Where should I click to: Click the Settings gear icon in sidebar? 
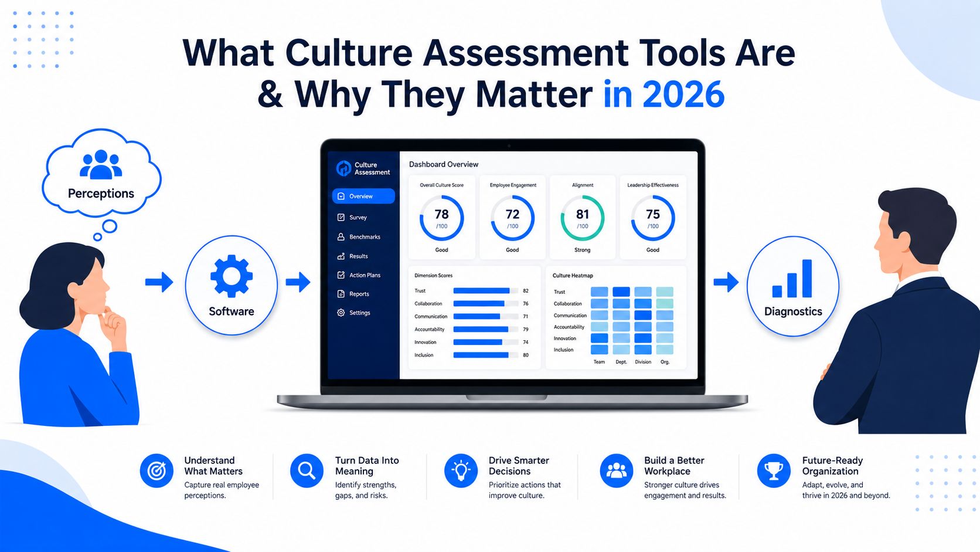[341, 313]
